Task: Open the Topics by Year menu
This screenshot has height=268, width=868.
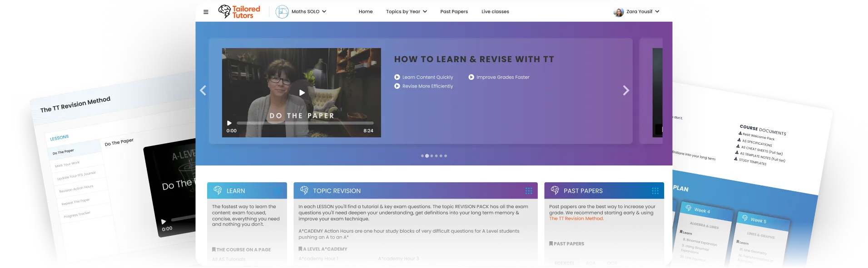Action: [406, 11]
